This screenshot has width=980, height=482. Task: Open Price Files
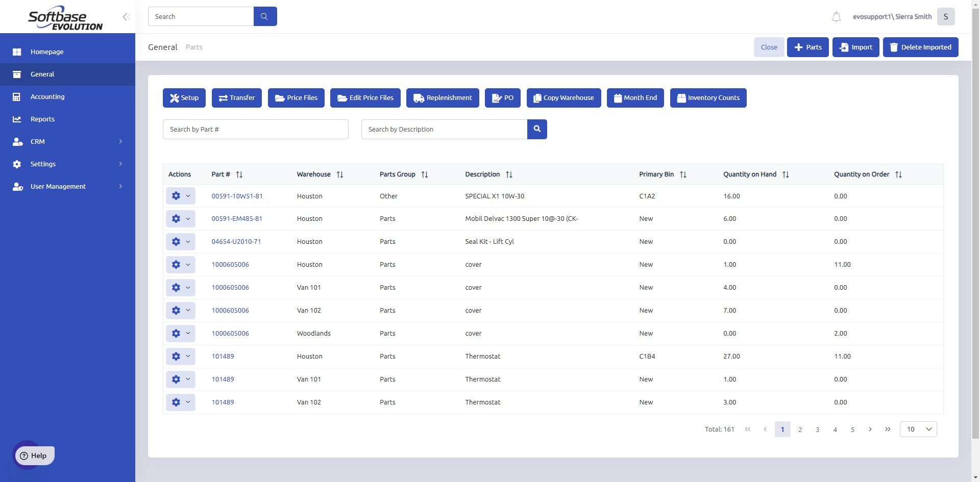point(296,98)
